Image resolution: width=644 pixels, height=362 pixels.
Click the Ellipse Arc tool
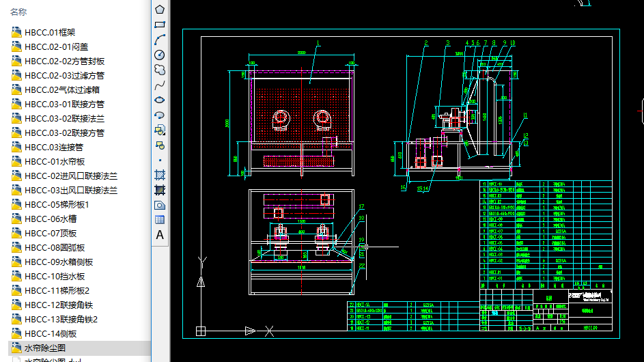coord(160,115)
